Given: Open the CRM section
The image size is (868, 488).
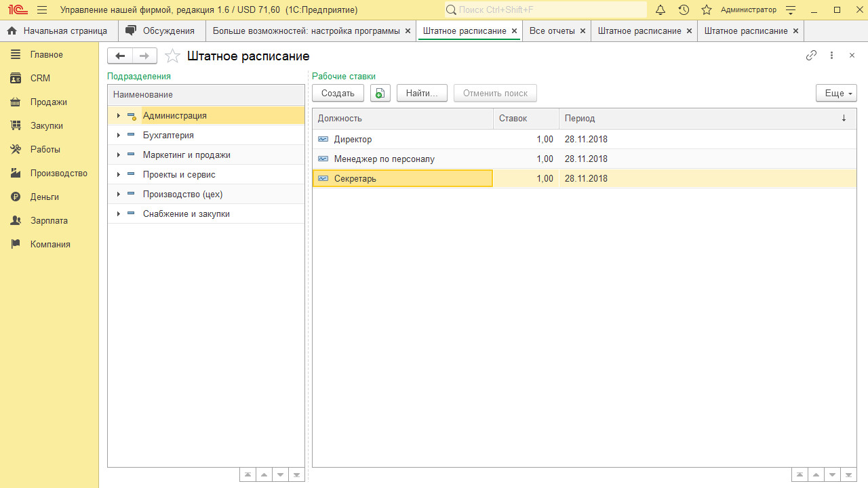Looking at the screenshot, I should tap(49, 79).
